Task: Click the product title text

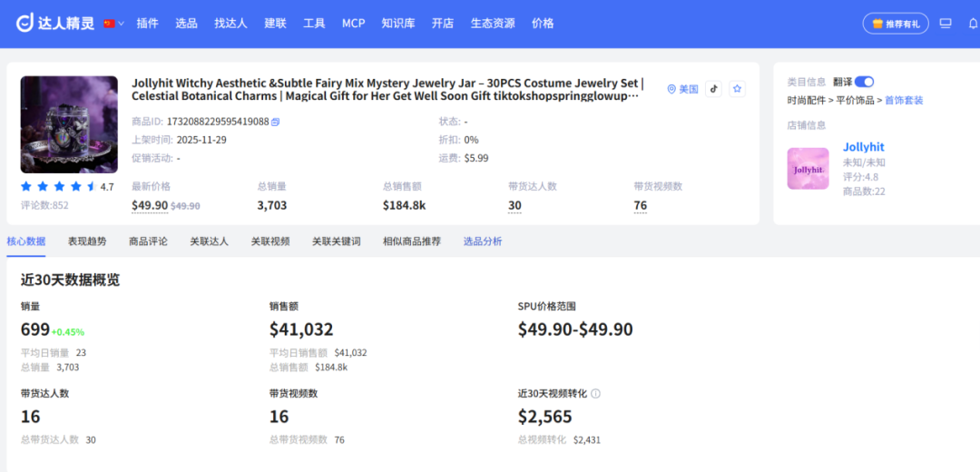Action: coord(387,89)
